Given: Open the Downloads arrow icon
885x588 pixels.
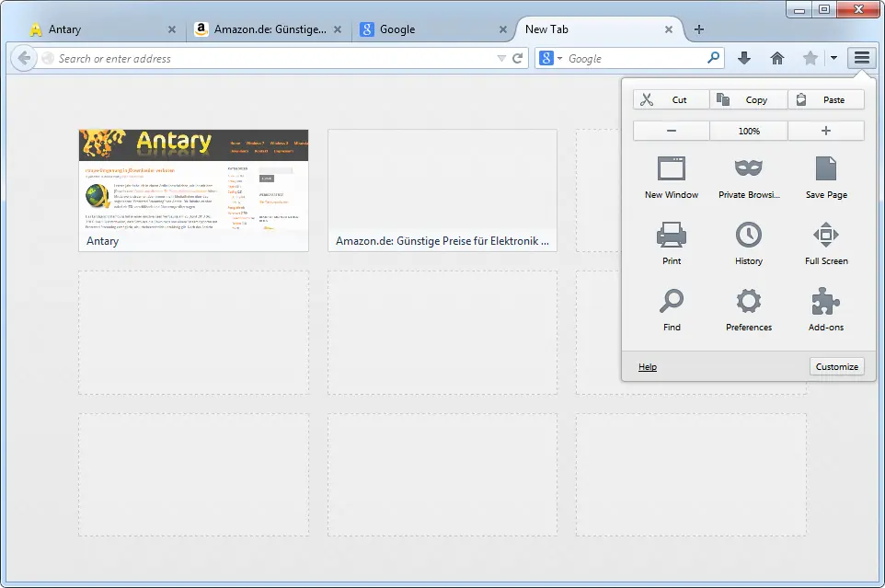Looking at the screenshot, I should tap(744, 58).
